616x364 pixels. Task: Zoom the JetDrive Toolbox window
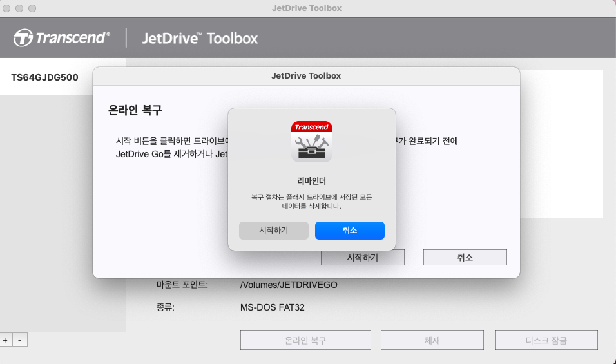click(x=32, y=8)
